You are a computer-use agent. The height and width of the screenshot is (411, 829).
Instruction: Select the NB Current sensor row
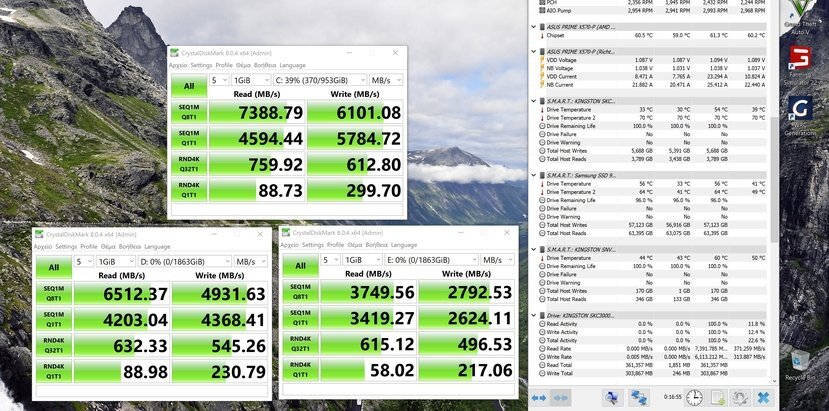(x=651, y=85)
